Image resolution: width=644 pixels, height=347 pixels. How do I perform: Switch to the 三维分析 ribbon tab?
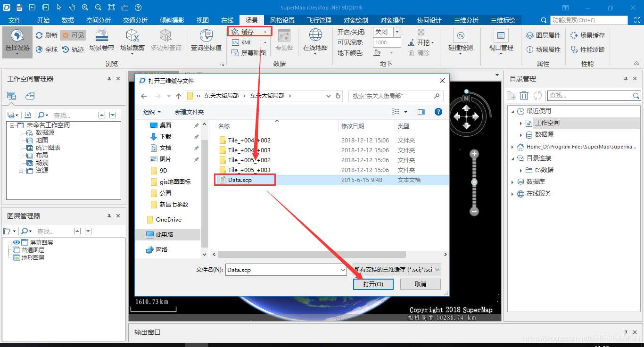(x=466, y=20)
